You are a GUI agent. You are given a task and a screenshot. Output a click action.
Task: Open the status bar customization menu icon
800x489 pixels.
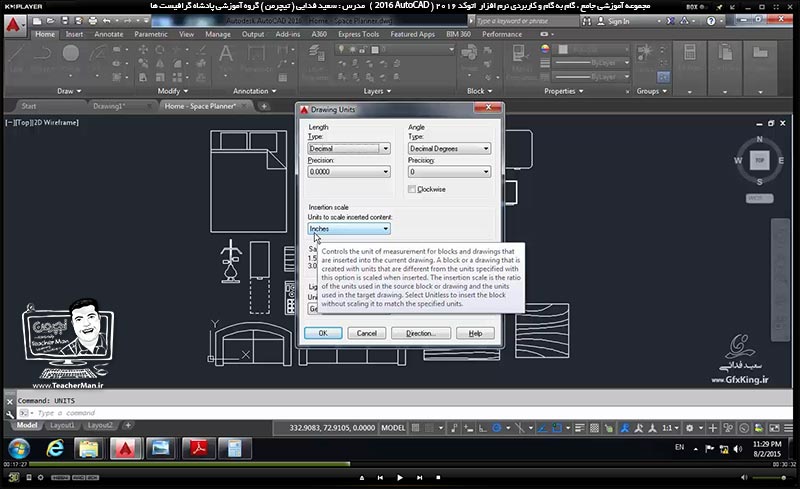coord(788,428)
